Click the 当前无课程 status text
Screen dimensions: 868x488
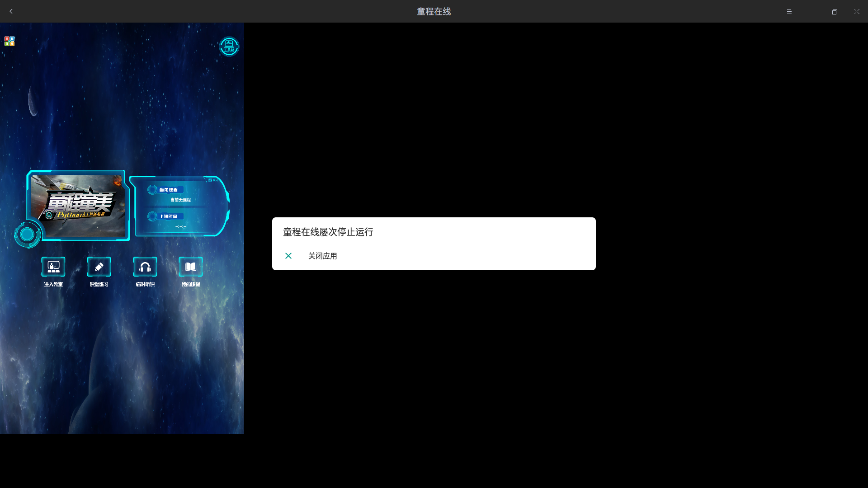180,200
